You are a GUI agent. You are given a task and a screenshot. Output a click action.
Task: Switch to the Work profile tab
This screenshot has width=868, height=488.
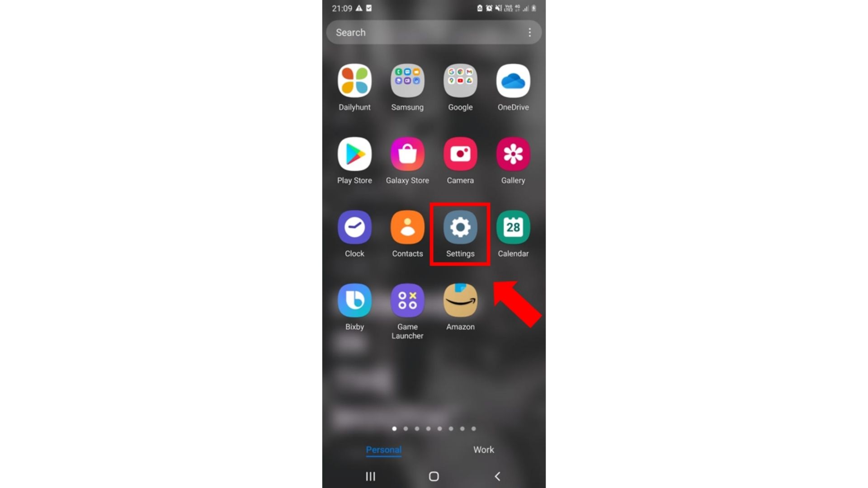pyautogui.click(x=483, y=450)
